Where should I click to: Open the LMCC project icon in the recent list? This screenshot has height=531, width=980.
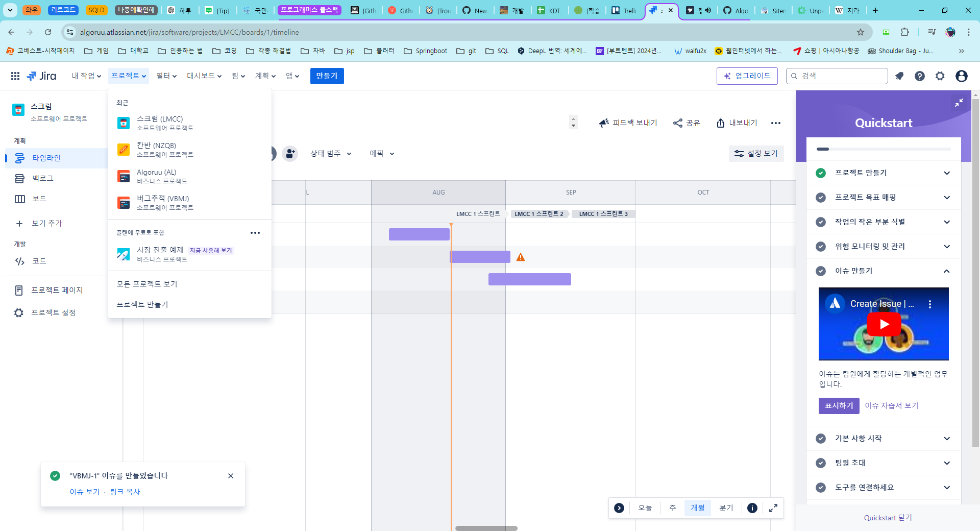click(124, 123)
